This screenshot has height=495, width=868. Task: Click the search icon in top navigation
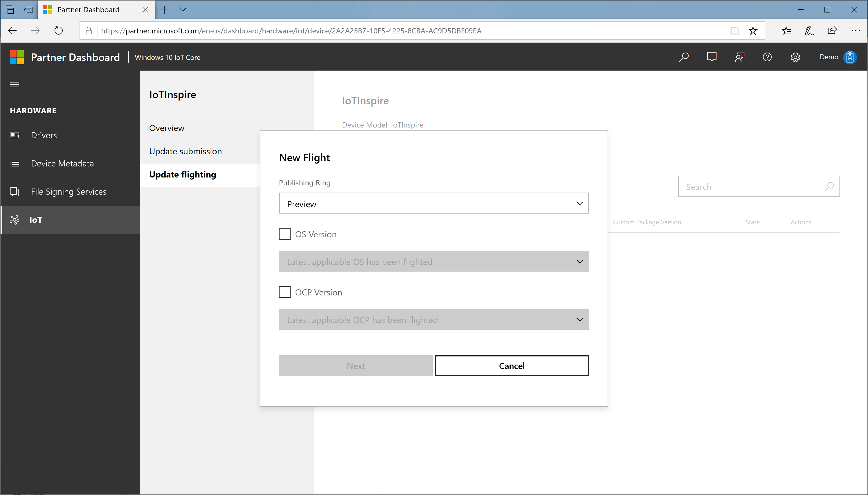[x=684, y=57]
